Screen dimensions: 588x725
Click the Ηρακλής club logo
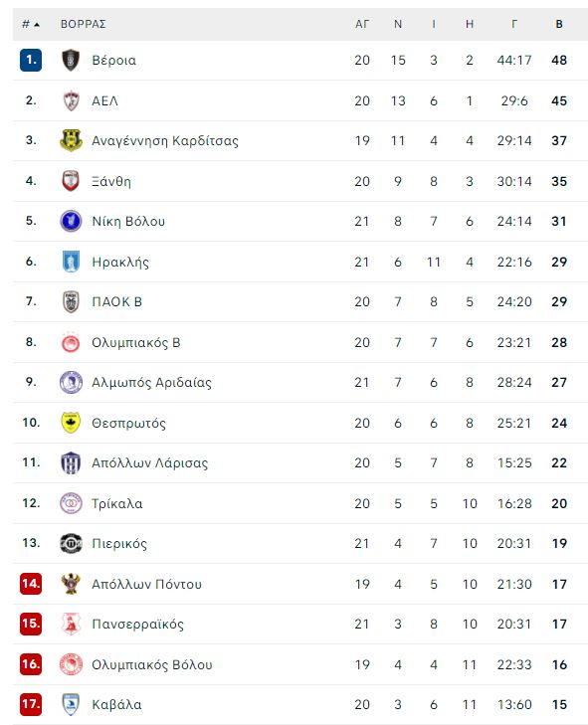click(71, 262)
